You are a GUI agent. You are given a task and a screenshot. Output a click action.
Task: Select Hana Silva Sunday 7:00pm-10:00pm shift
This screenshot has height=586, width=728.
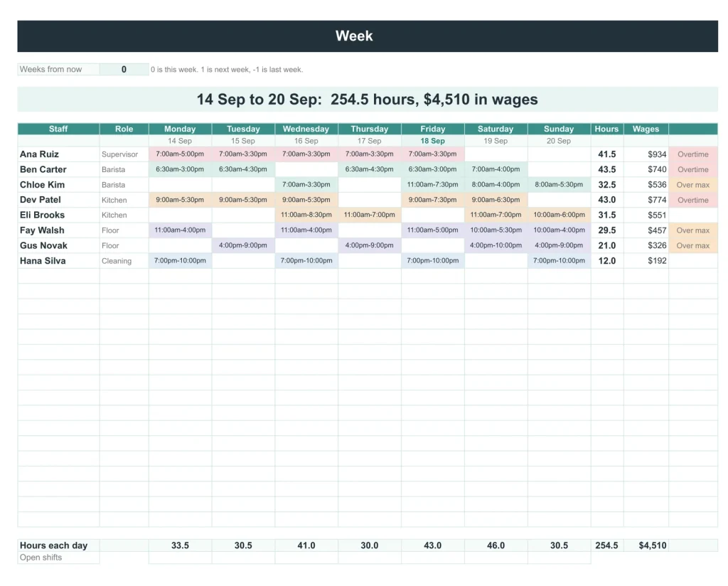pyautogui.click(x=559, y=261)
